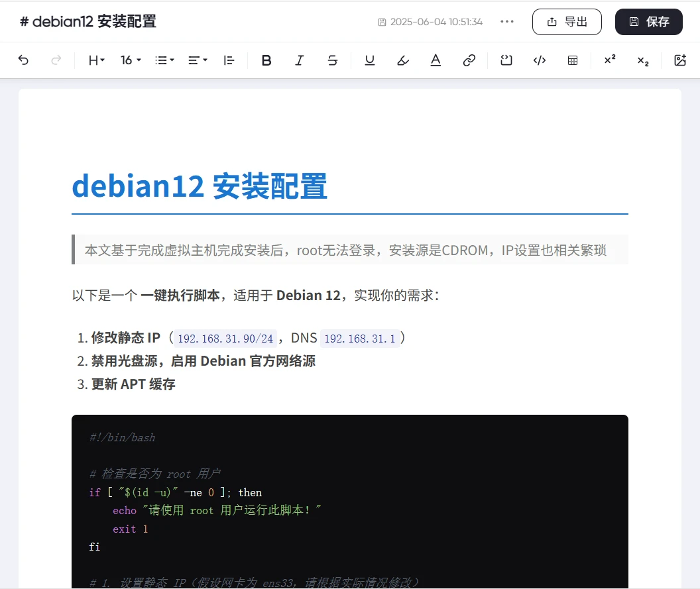Image resolution: width=700 pixels, height=589 pixels.
Task: Click the inline code '192.168.31.1'
Action: pyautogui.click(x=360, y=339)
